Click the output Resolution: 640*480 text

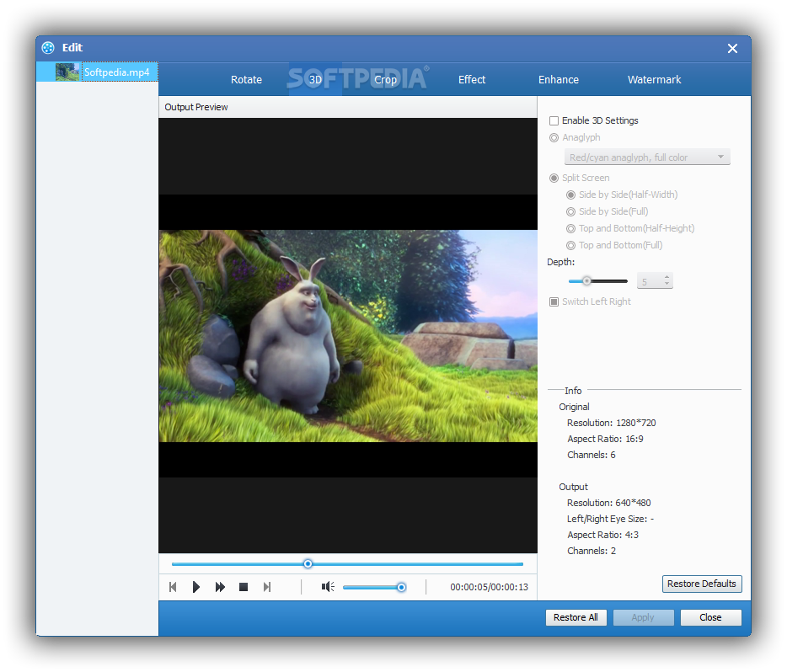tap(609, 503)
